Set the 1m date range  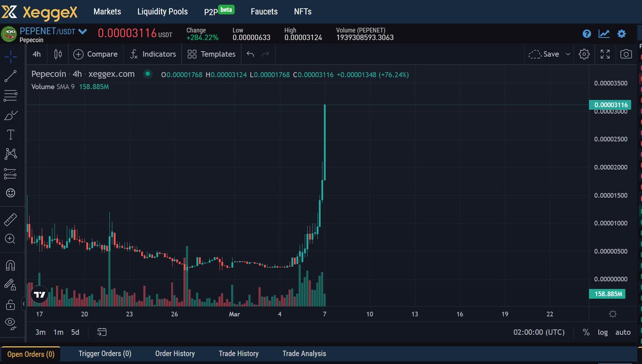tap(58, 332)
